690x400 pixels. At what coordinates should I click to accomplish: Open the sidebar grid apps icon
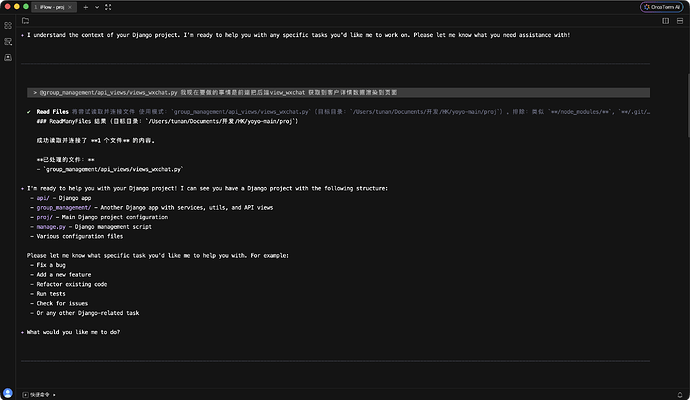click(x=8, y=26)
